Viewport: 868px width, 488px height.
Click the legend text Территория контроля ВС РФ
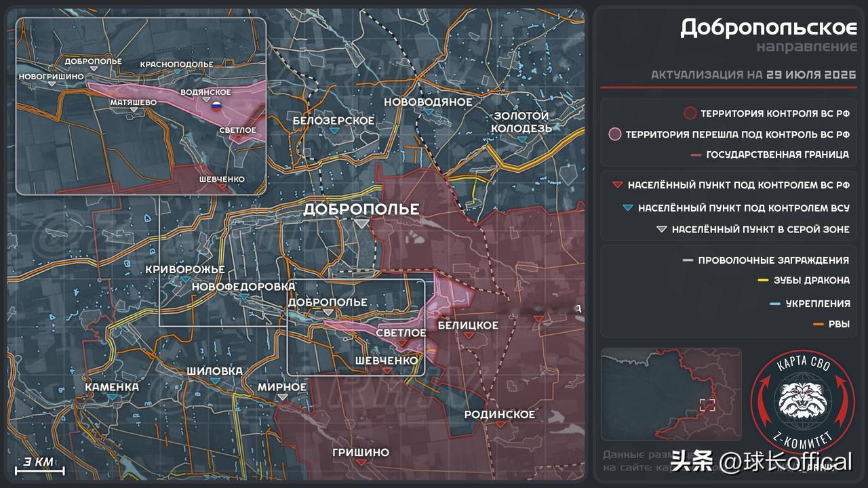[x=775, y=114]
